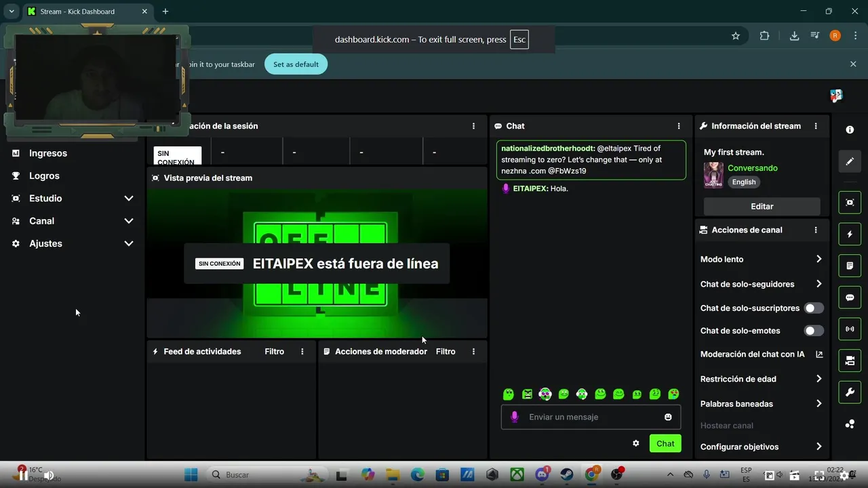
Task: Click the green Chat send button
Action: coord(665,443)
